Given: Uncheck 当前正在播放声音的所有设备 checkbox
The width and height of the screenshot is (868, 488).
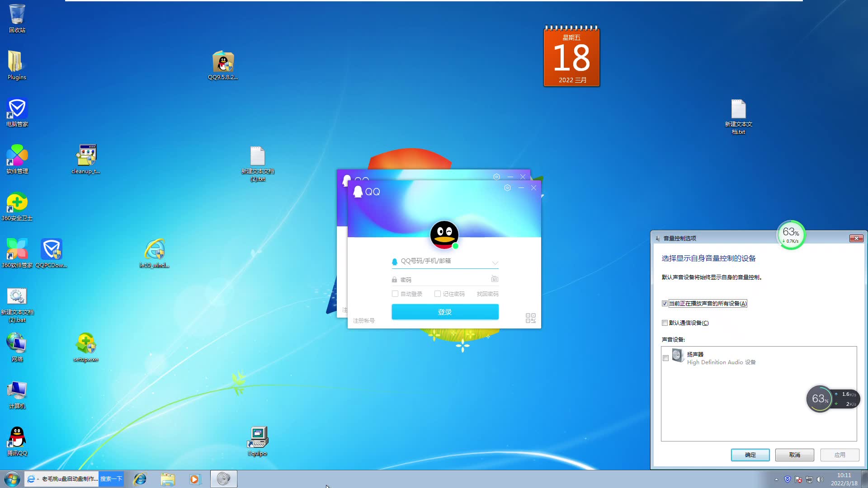Looking at the screenshot, I should (665, 304).
